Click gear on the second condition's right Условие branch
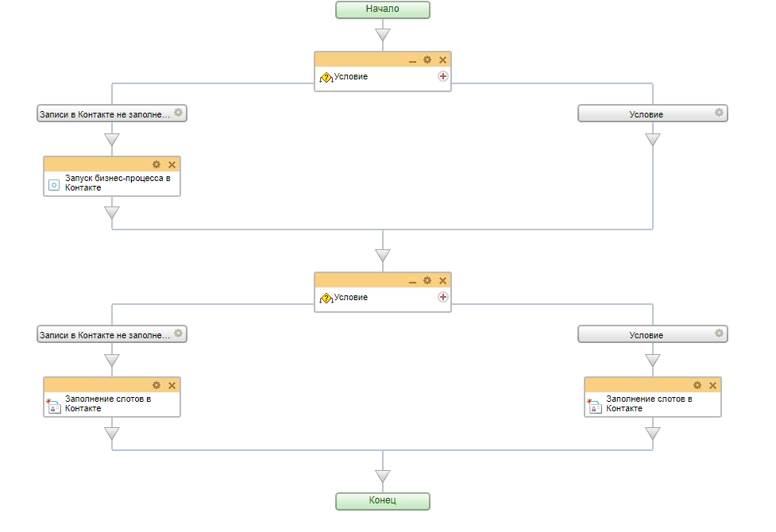This screenshot has width=776, height=532. [x=719, y=333]
